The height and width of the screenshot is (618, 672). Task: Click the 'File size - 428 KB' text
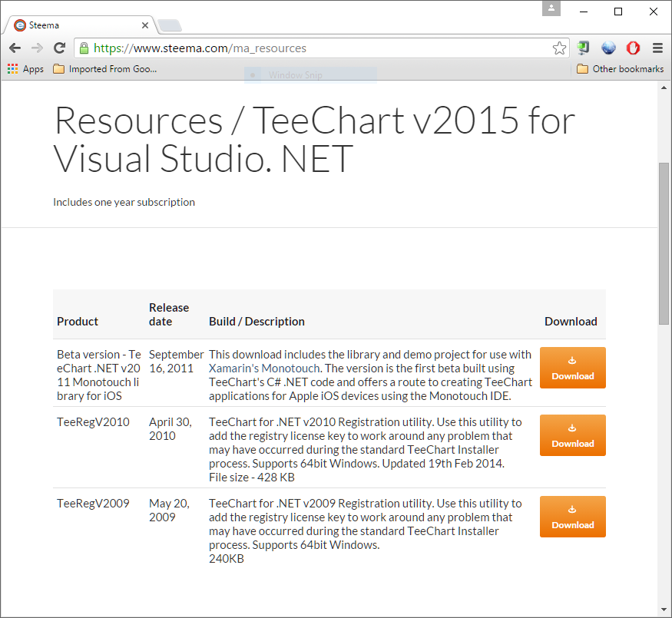[x=252, y=478]
